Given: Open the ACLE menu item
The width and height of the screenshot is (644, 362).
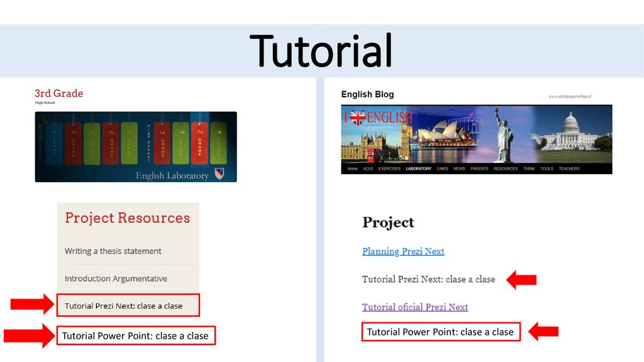Looking at the screenshot, I should point(368,168).
